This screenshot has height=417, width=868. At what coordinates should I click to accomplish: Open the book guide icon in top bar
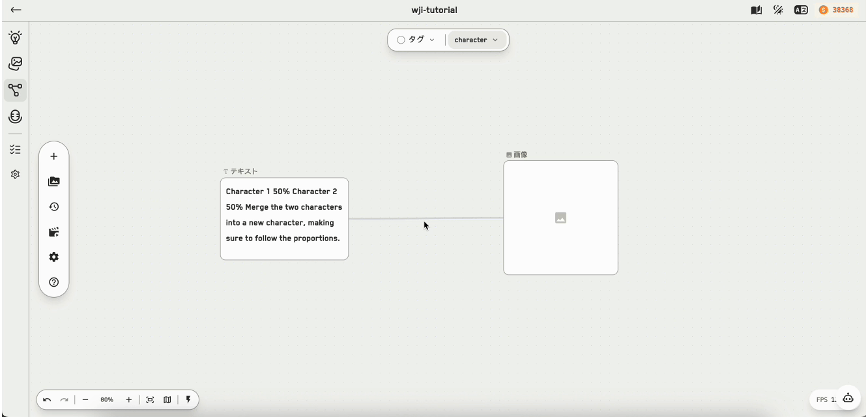coord(757,10)
